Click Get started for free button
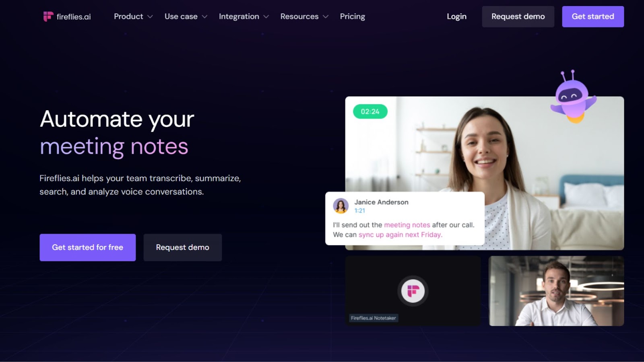644x362 pixels. click(88, 247)
